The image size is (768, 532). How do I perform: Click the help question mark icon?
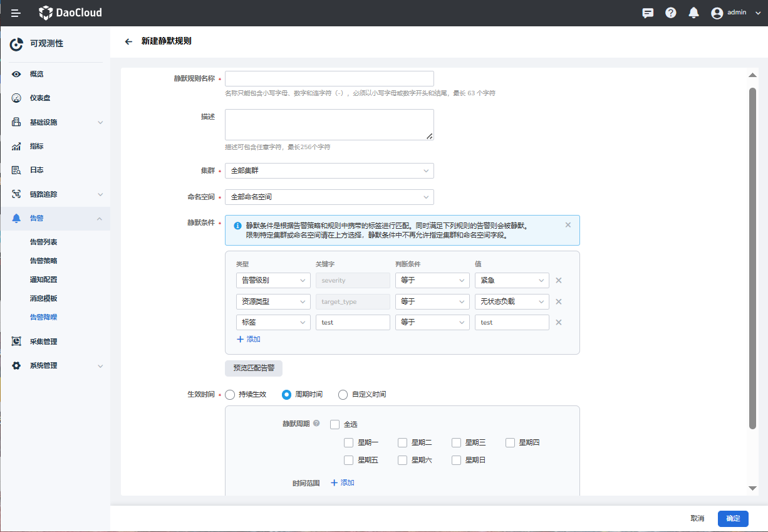pos(670,13)
